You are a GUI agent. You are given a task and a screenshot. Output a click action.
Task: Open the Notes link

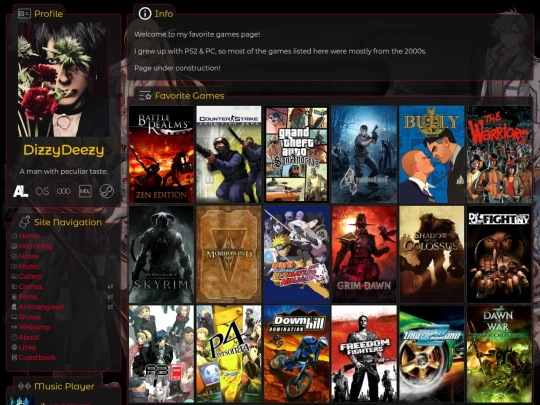point(29,256)
